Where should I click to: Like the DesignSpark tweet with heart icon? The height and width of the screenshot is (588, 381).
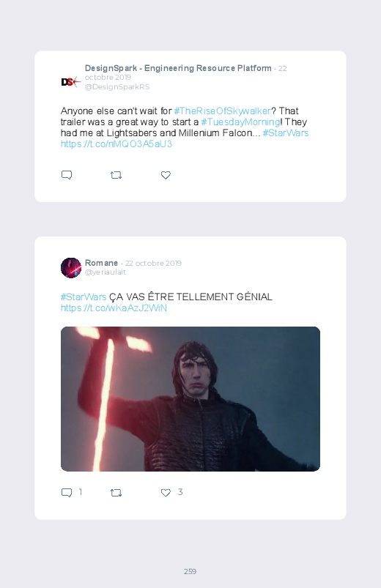click(x=166, y=175)
